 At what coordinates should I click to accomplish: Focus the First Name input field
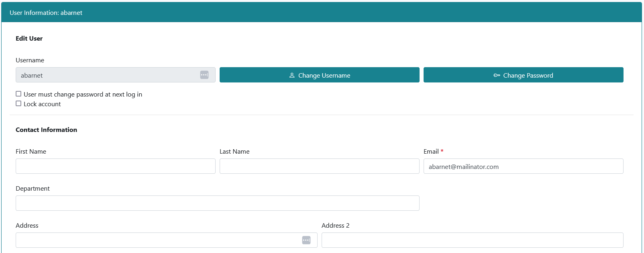(116, 166)
